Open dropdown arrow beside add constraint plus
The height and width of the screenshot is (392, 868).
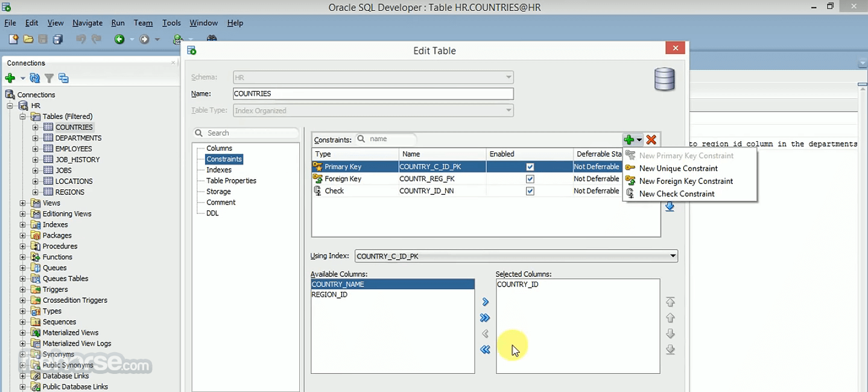pyautogui.click(x=639, y=140)
